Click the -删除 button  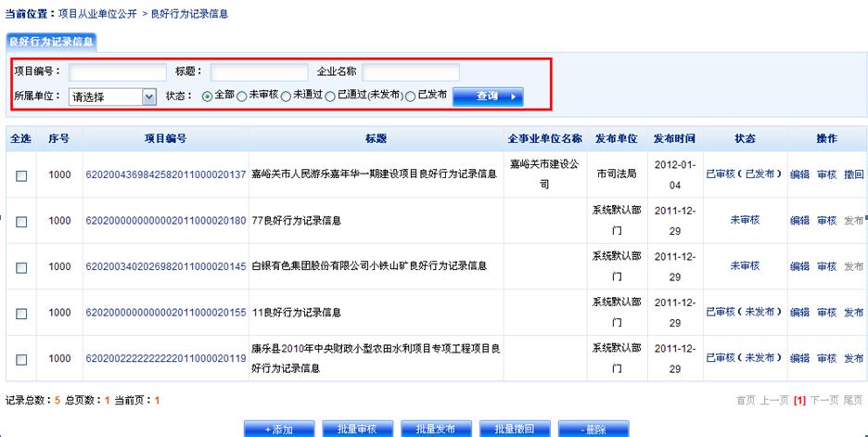pos(594,429)
